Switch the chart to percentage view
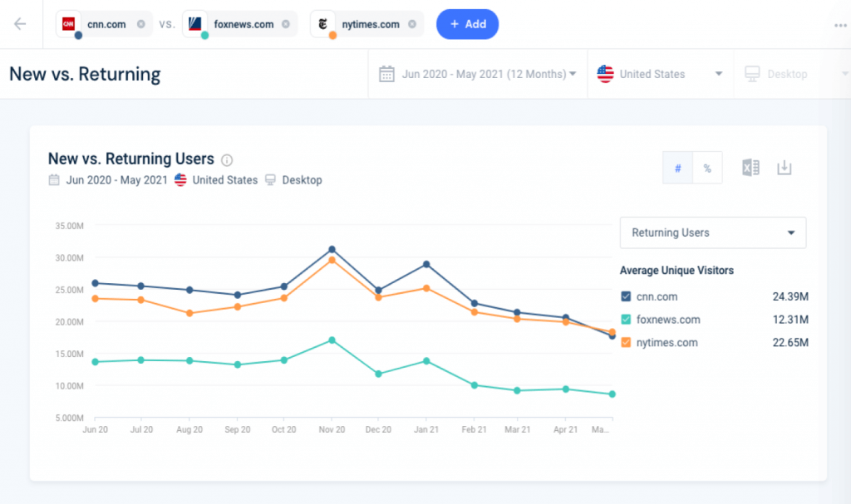 [x=707, y=167]
